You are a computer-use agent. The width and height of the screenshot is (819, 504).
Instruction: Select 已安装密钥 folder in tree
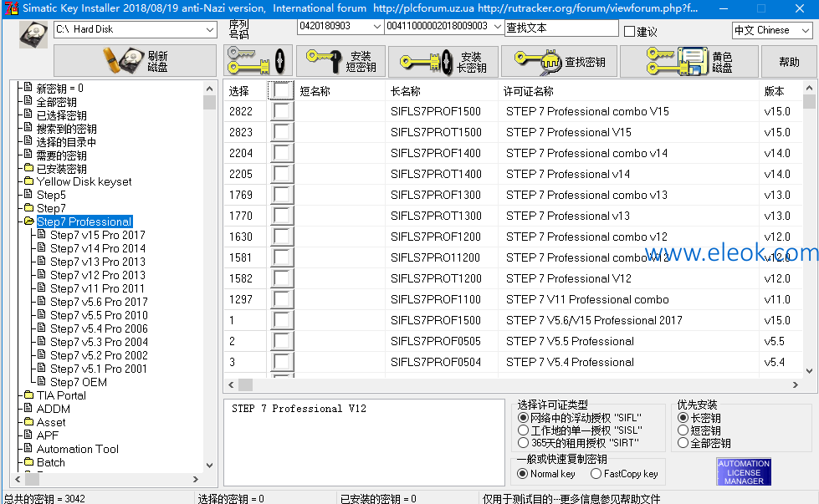(62, 169)
